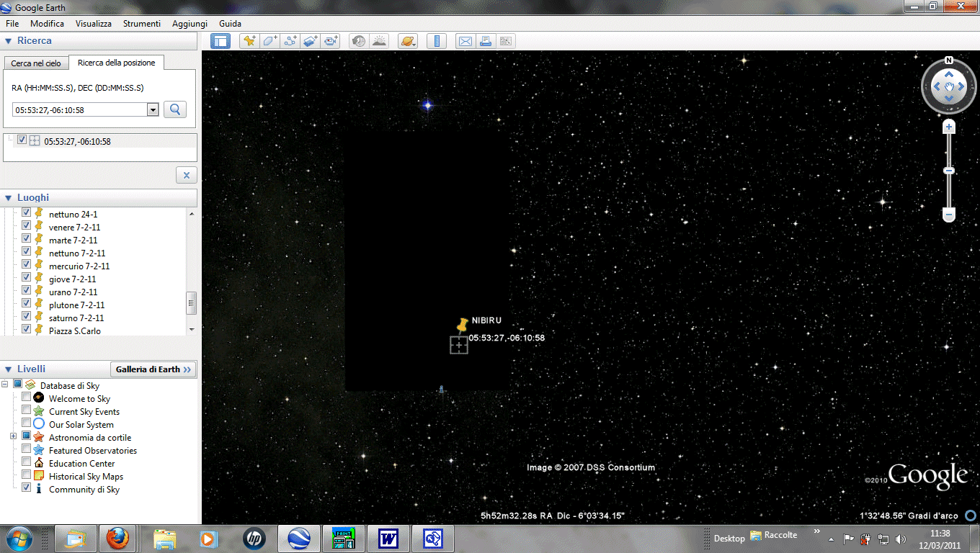Screen dimensions: 980x553
Task: Toggle the sunlight toolbar button
Action: coord(379,41)
